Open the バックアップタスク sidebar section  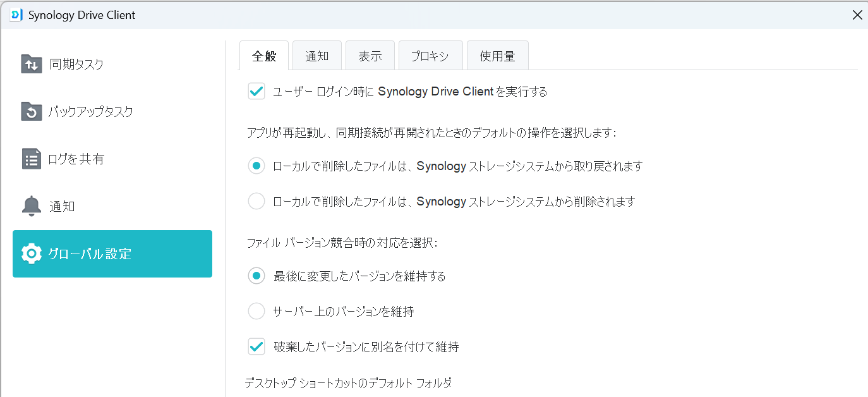(112, 111)
